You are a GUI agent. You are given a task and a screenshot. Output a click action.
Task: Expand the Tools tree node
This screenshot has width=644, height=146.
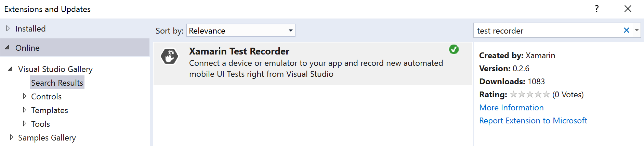(x=24, y=124)
